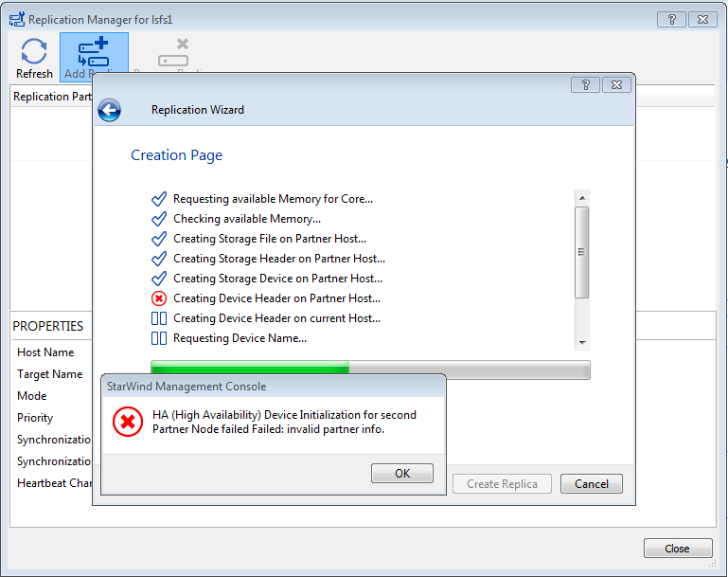Click pending icon beside Creating Device Header on current Host

tap(159, 318)
